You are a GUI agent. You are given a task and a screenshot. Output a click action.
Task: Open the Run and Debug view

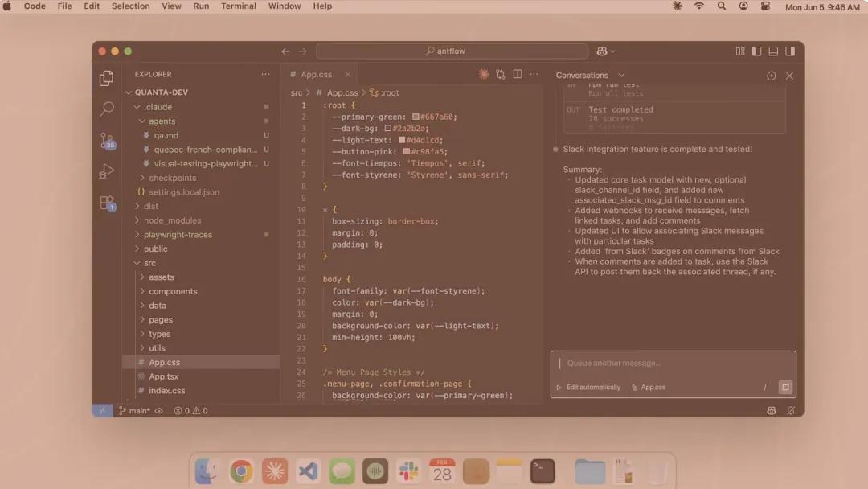(x=107, y=171)
